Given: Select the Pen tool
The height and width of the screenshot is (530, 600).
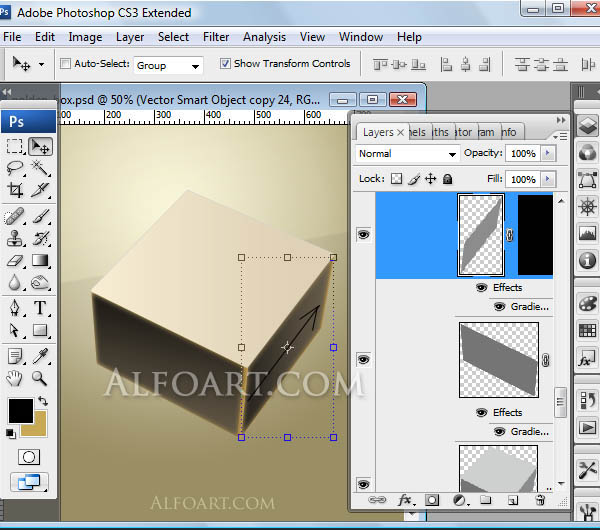Looking at the screenshot, I should [15, 308].
